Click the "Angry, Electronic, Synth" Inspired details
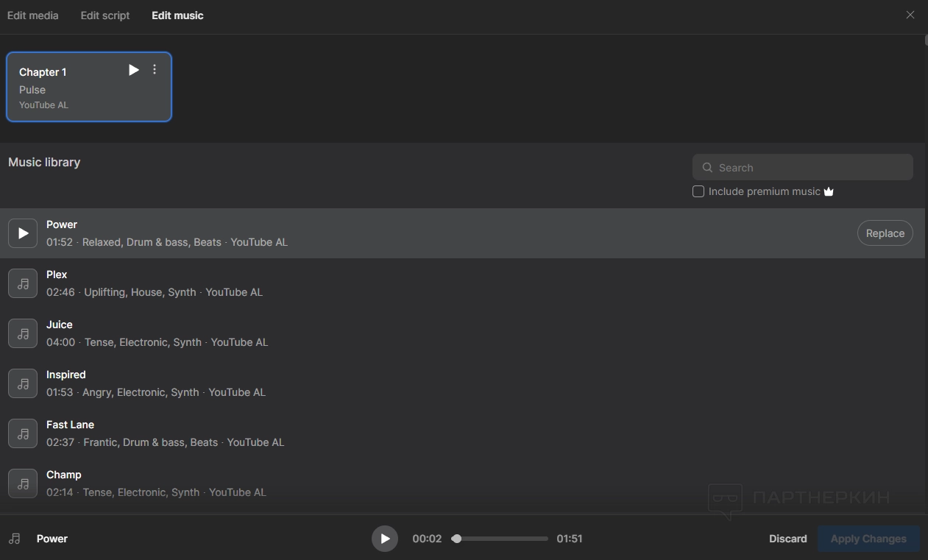The image size is (928, 560). click(x=141, y=392)
